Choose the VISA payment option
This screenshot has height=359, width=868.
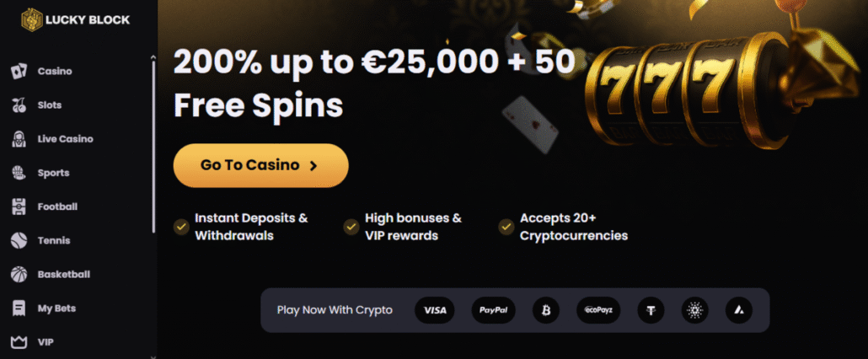point(435,310)
